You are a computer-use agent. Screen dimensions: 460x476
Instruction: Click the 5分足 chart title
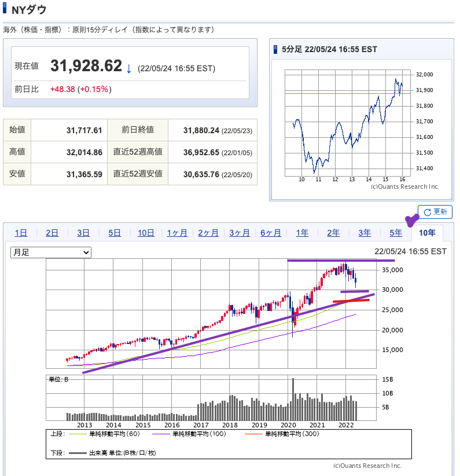(329, 49)
